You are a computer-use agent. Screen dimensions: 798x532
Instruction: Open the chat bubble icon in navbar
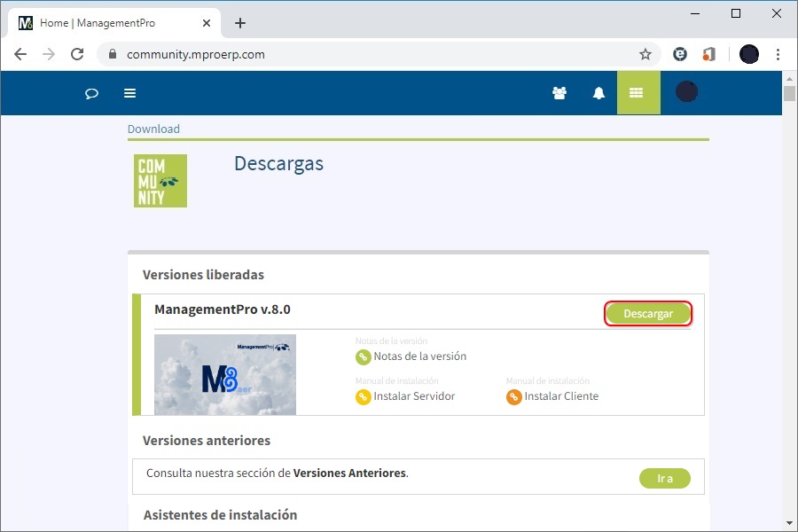tap(91, 92)
